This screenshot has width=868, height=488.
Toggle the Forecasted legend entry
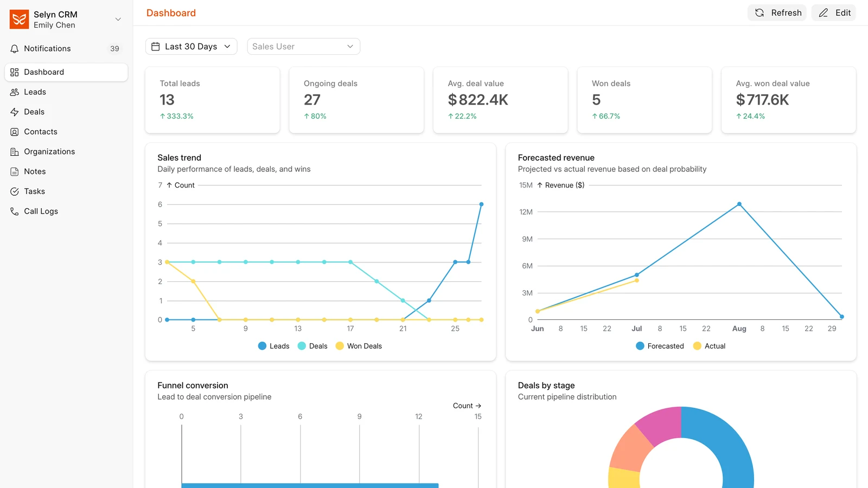click(660, 346)
